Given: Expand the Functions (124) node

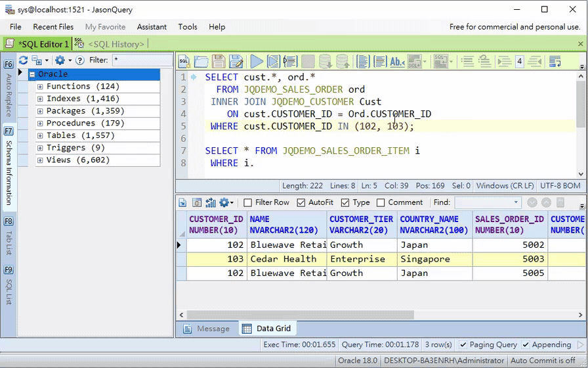Looking at the screenshot, I should tap(40, 87).
